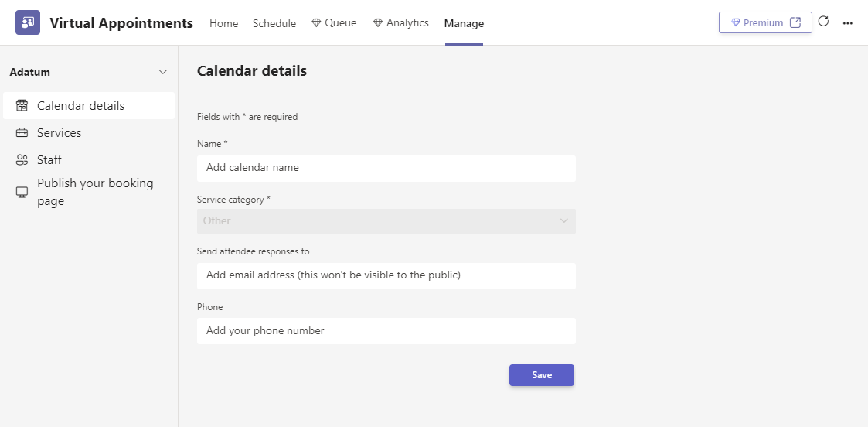
Task: Switch to the Schedule tab
Action: [274, 23]
